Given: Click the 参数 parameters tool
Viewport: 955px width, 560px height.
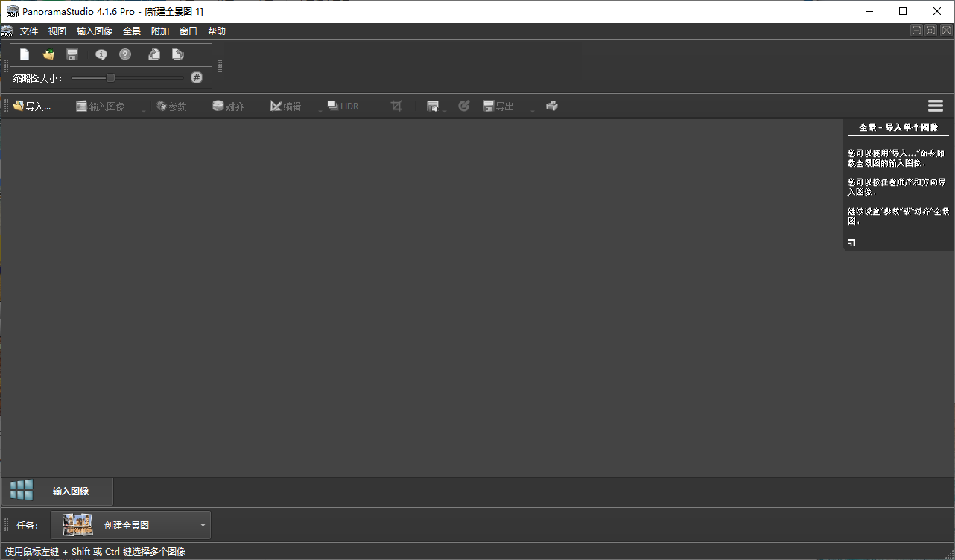Looking at the screenshot, I should [171, 106].
